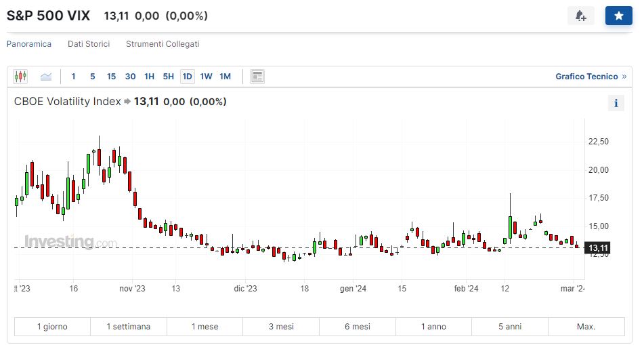Set the range to Max.
The height and width of the screenshot is (345, 644).
click(x=586, y=327)
